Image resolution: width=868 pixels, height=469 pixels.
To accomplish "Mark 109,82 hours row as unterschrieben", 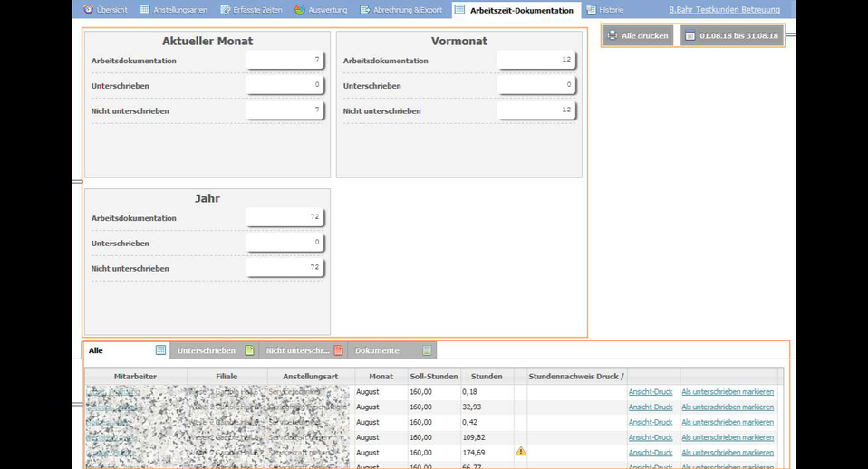I will (x=728, y=437).
